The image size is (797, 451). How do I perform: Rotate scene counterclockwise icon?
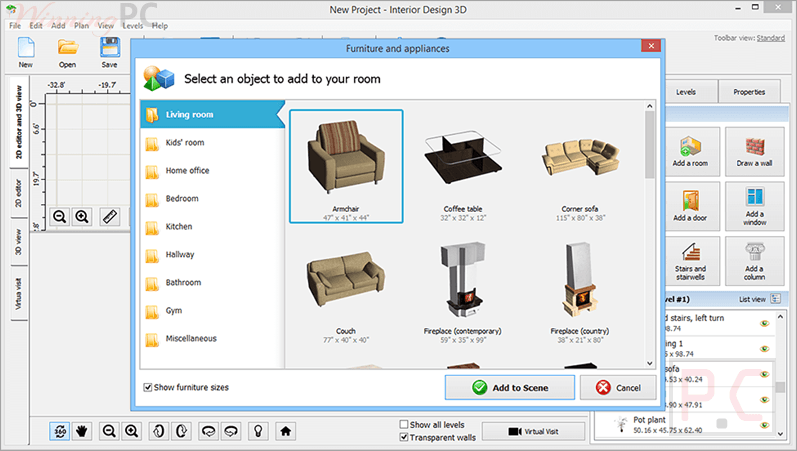click(x=208, y=432)
